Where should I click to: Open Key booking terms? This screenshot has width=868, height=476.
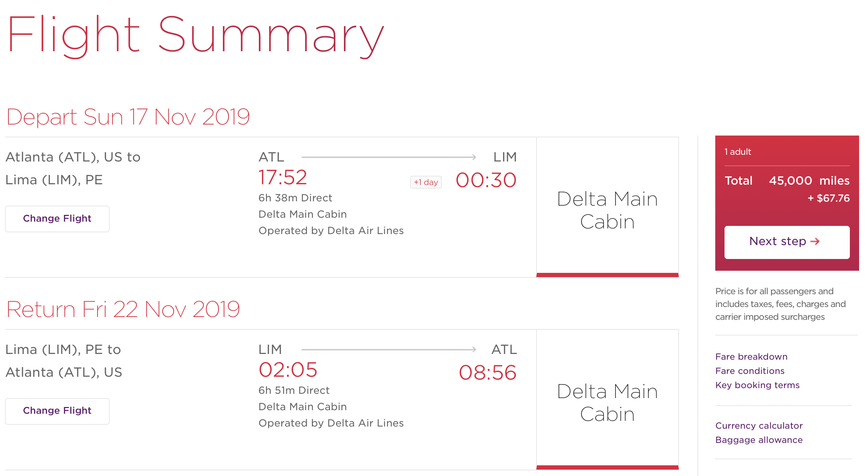pyautogui.click(x=757, y=385)
